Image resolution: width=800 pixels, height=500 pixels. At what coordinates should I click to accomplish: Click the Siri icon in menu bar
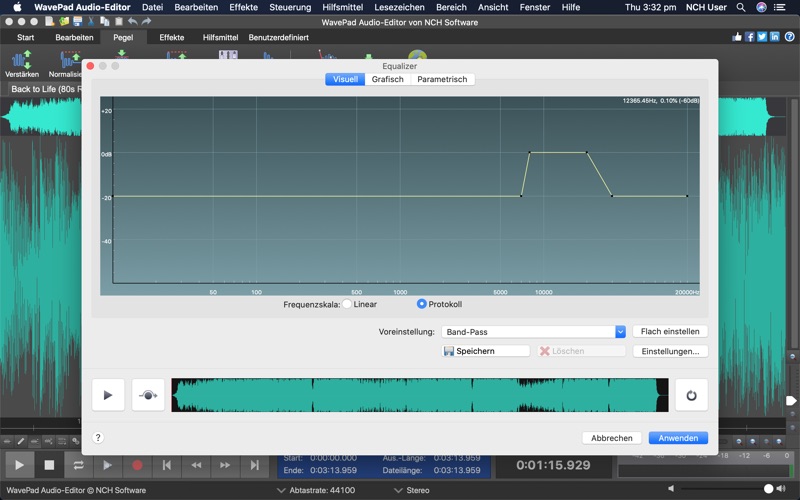(761, 7)
